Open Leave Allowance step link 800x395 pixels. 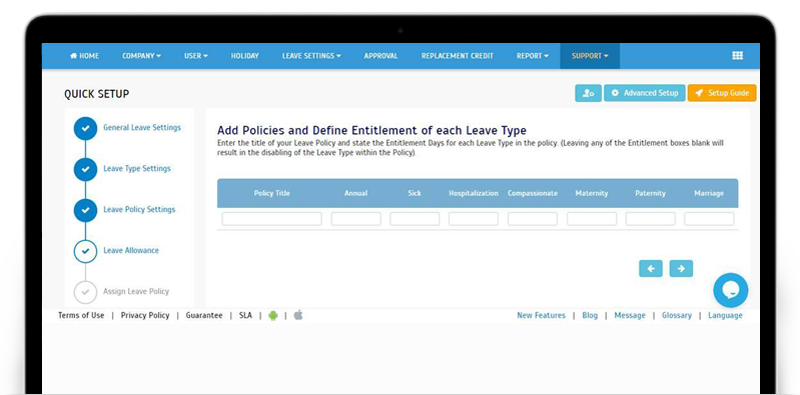[x=131, y=250]
